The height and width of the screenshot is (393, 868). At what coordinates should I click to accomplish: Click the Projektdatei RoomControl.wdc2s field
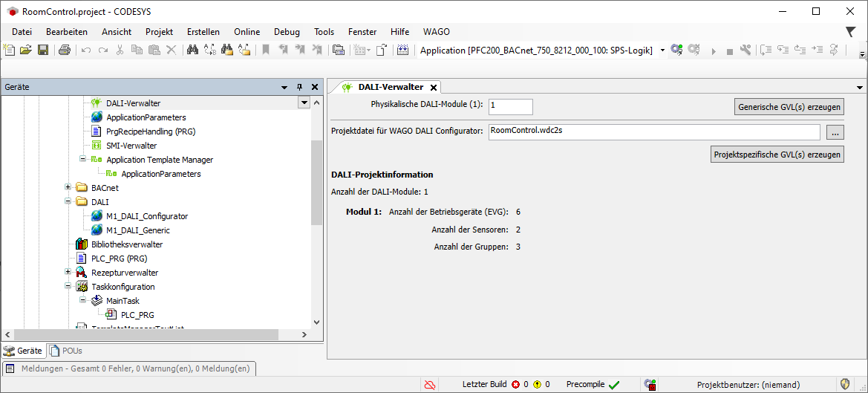pos(654,131)
